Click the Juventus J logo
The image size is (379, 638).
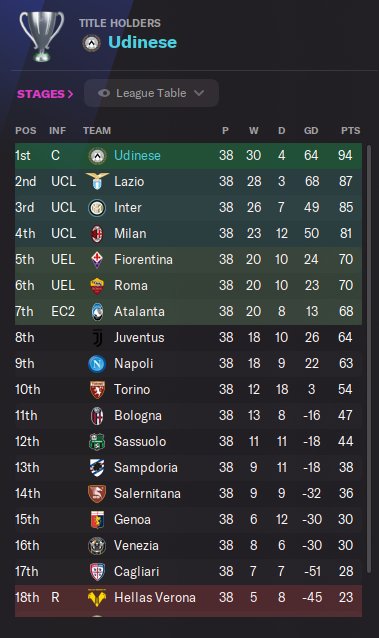point(97,338)
